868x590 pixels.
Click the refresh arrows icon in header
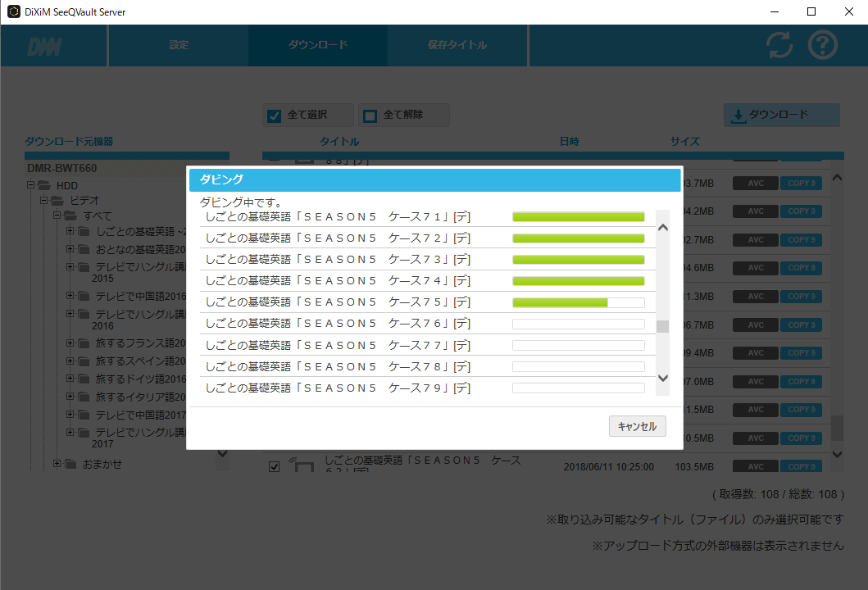pyautogui.click(x=779, y=45)
